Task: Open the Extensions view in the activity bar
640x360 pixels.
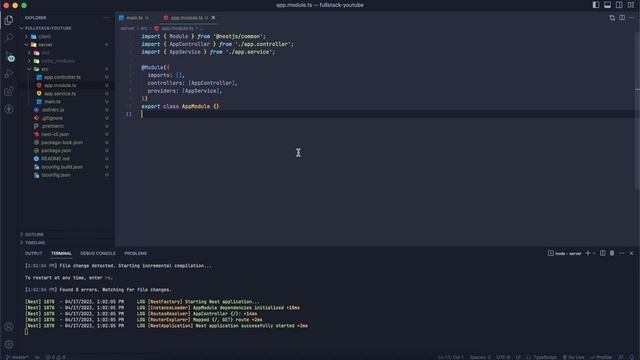Action: click(x=9, y=91)
